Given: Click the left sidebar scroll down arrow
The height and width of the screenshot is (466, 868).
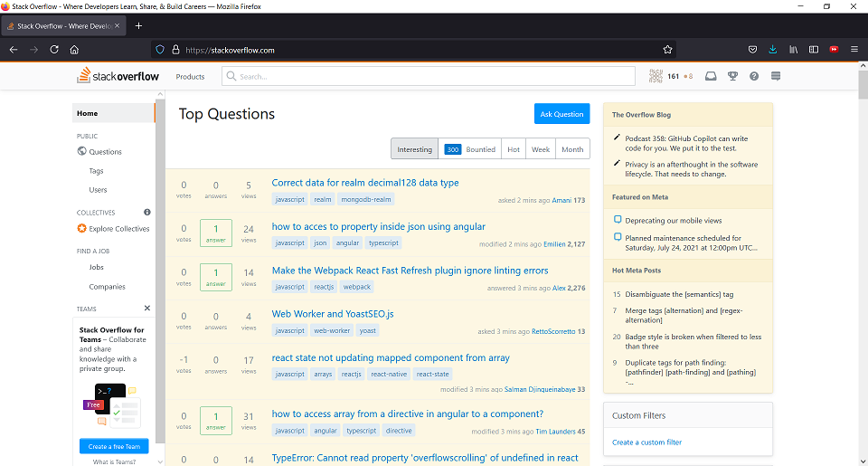Looking at the screenshot, I should pos(160,461).
